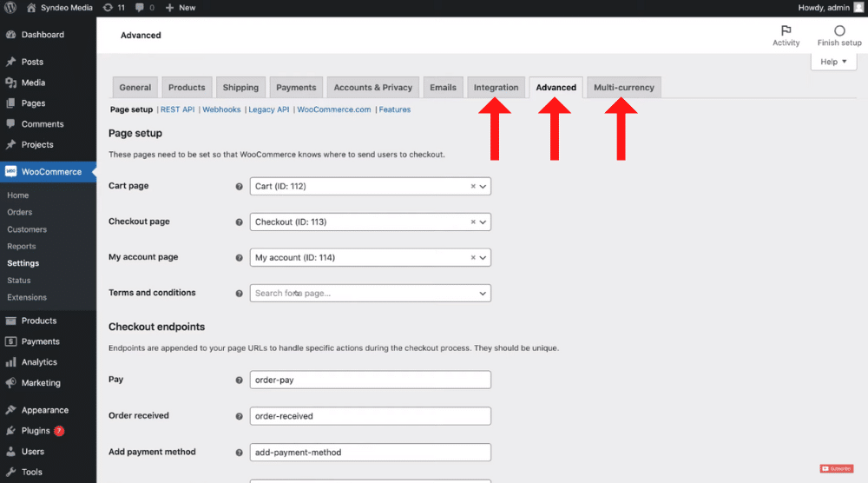Image resolution: width=868 pixels, height=483 pixels.
Task: Open the Accounts & Privacy tab
Action: click(373, 88)
